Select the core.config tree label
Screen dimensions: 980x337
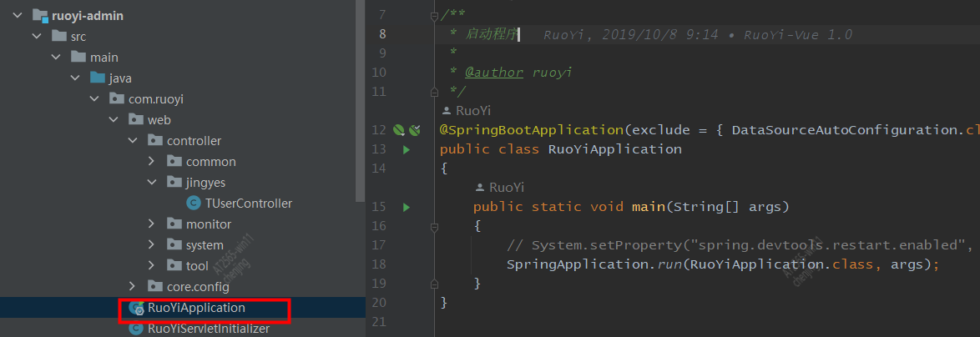[x=198, y=287]
